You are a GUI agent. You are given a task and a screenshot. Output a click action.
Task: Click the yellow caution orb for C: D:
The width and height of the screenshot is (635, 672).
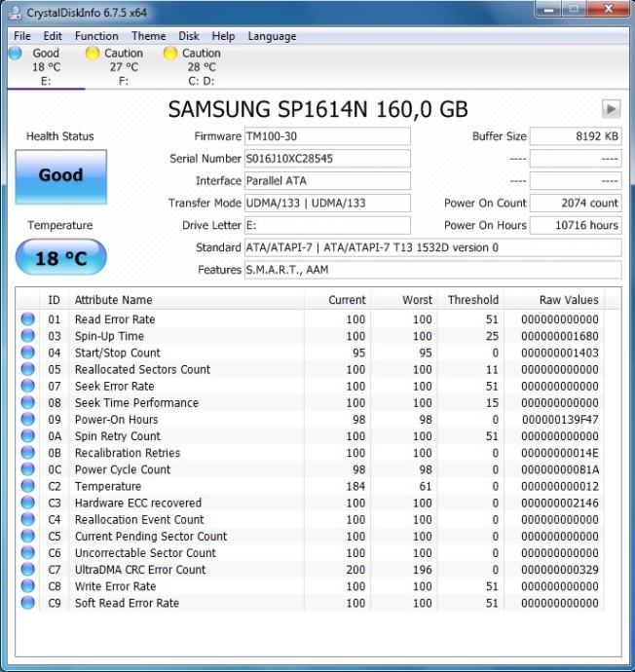click(x=170, y=54)
